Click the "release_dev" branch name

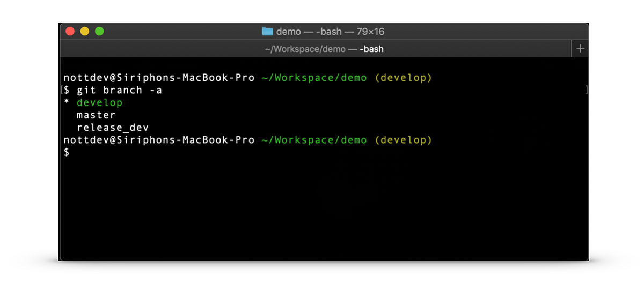coord(113,128)
